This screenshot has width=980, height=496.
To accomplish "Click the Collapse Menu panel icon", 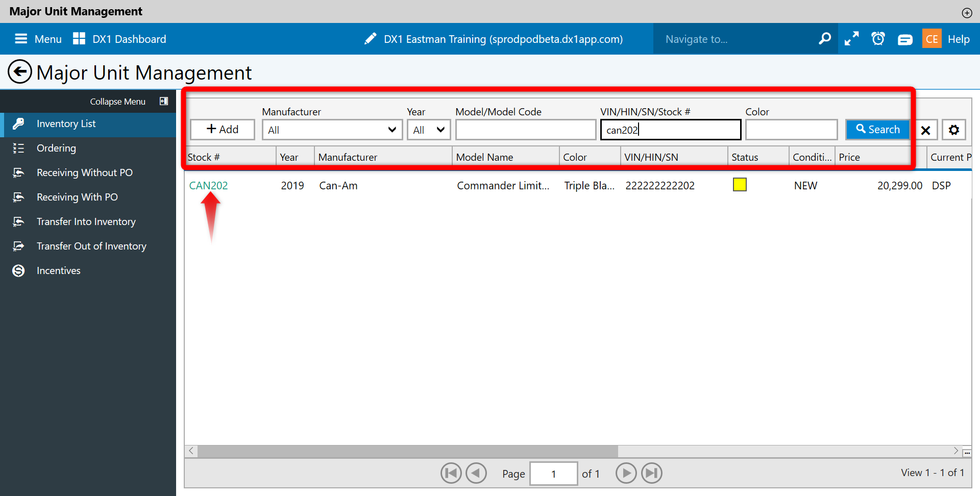I will coord(164,101).
